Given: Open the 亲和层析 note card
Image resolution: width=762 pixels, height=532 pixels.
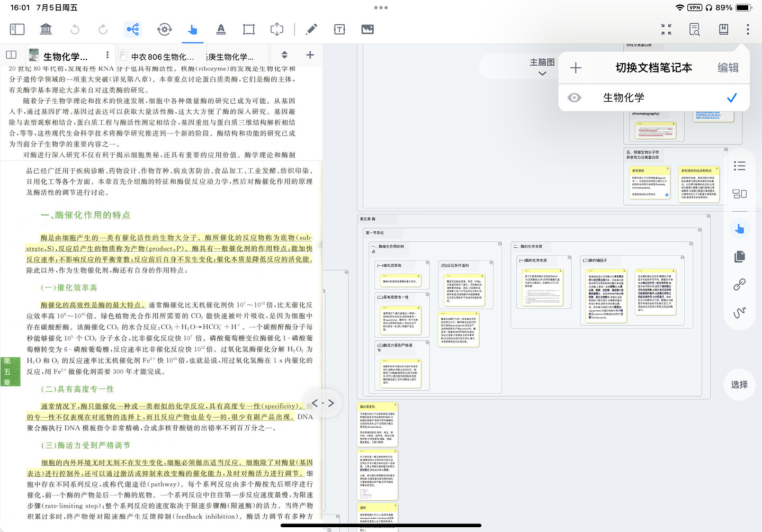Looking at the screenshot, I should tap(651, 183).
